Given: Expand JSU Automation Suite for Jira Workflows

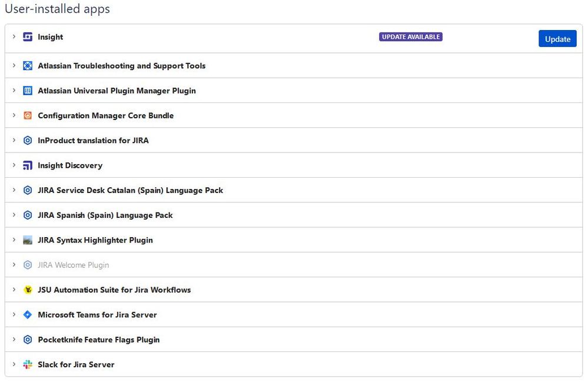Looking at the screenshot, I should click(x=14, y=290).
